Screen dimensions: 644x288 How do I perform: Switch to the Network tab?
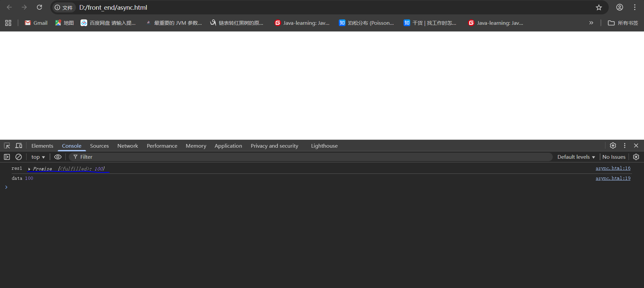[127, 146]
